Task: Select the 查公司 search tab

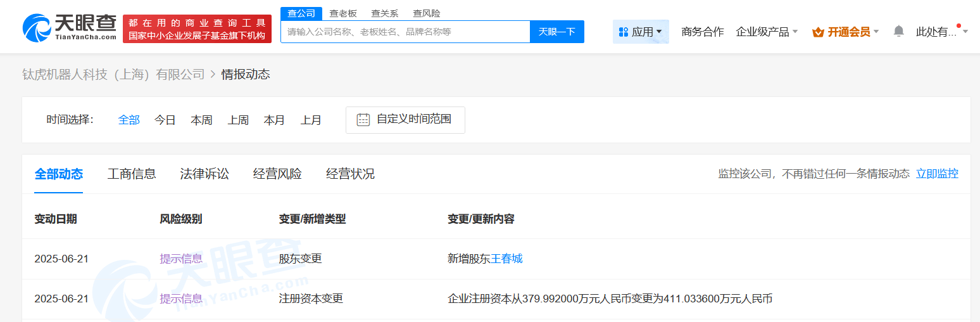Action: point(301,13)
